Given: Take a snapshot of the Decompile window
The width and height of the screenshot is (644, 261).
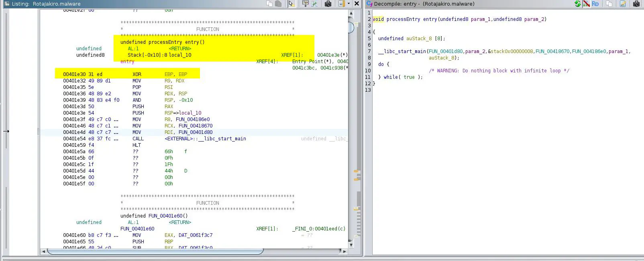Looking at the screenshot, I should [636, 4].
